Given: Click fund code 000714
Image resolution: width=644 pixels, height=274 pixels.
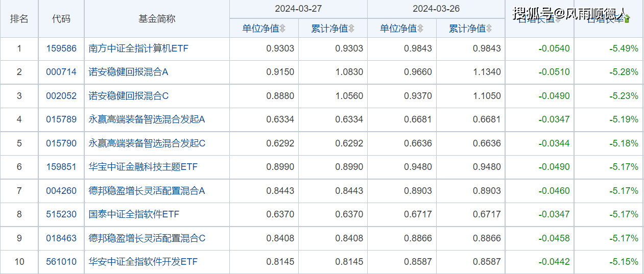Looking at the screenshot, I should pyautogui.click(x=61, y=72).
